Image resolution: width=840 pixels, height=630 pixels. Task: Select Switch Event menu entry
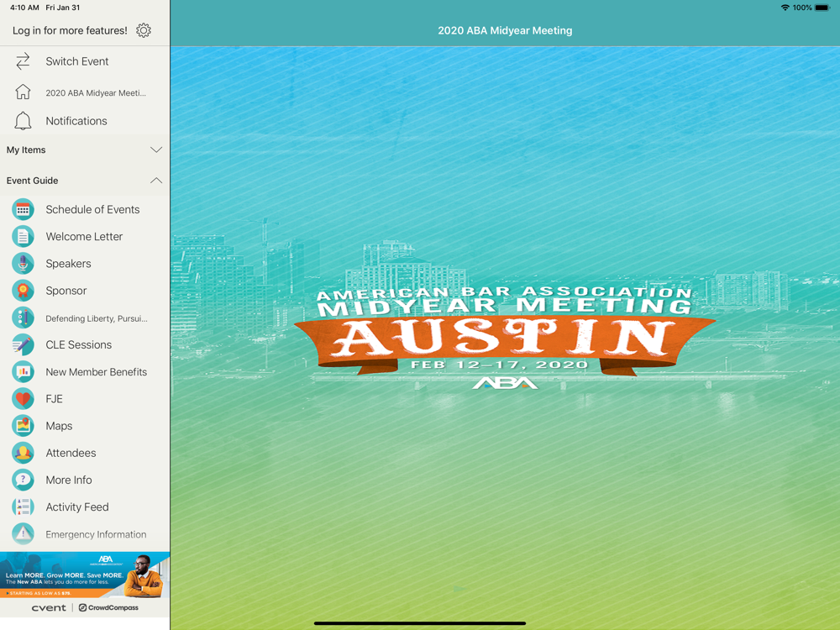[85, 61]
